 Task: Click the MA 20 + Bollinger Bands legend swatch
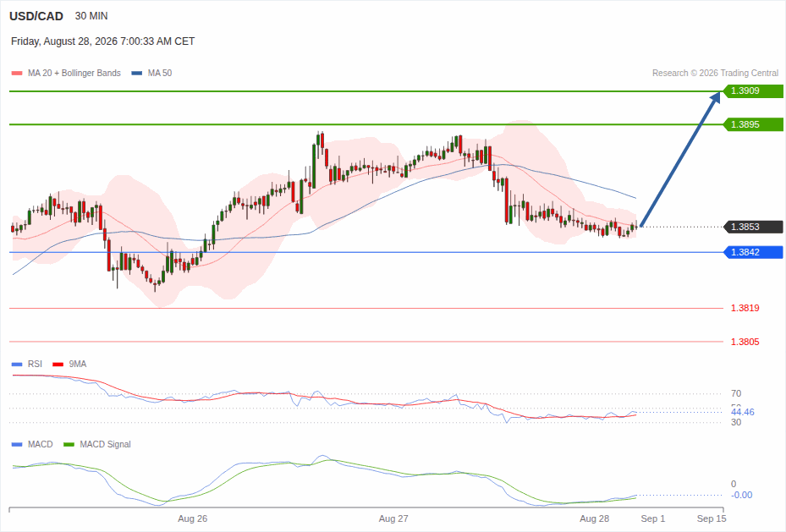tap(17, 73)
